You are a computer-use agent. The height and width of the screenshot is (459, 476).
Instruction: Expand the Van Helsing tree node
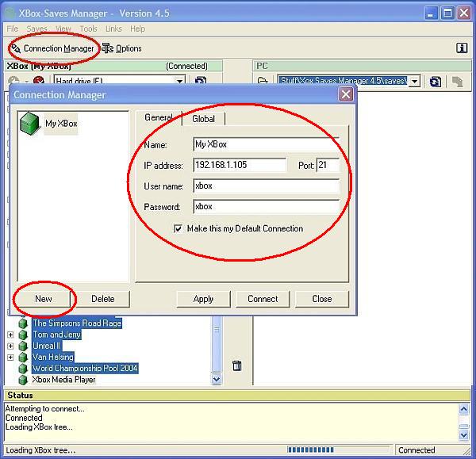10,357
